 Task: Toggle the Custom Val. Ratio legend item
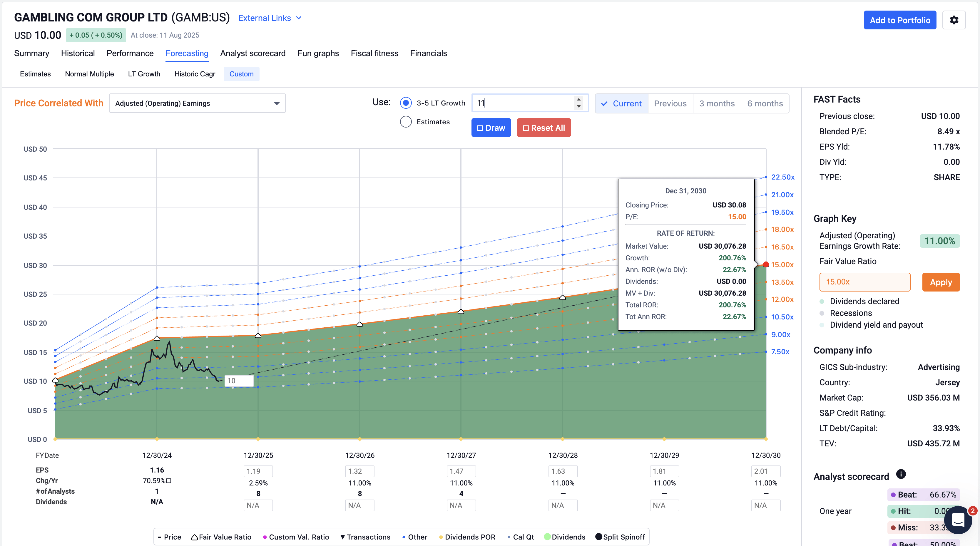pos(296,537)
